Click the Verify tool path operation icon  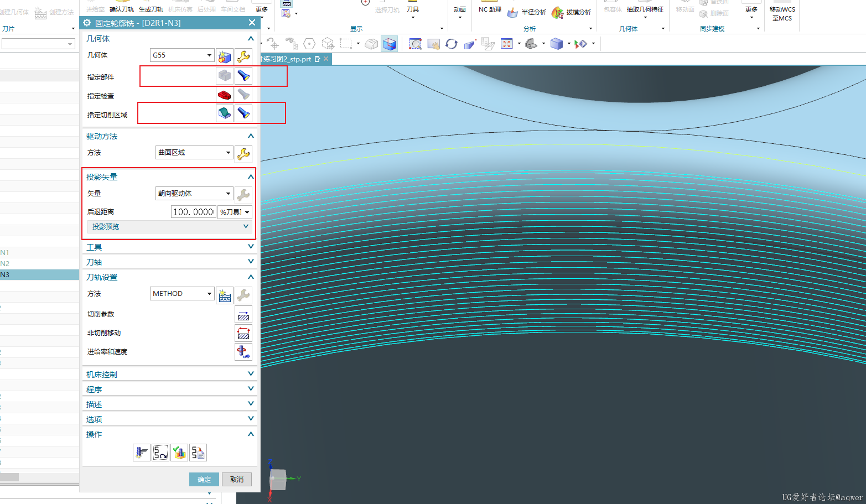[179, 453]
